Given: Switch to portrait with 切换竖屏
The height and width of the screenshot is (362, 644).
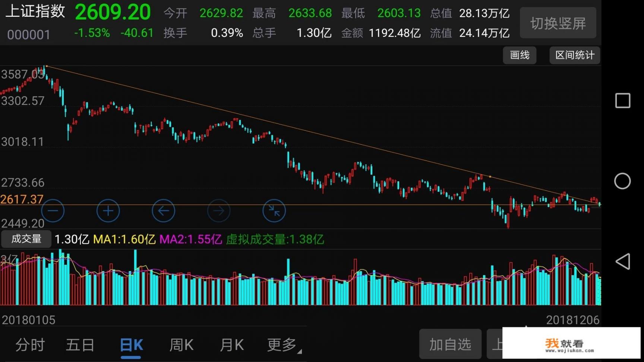Looking at the screenshot, I should 558,23.
